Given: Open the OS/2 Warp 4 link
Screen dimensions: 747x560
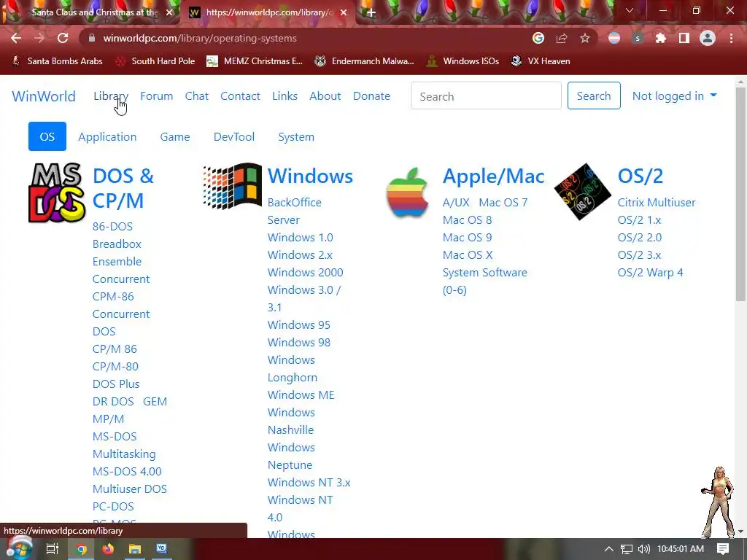Looking at the screenshot, I should [650, 273].
